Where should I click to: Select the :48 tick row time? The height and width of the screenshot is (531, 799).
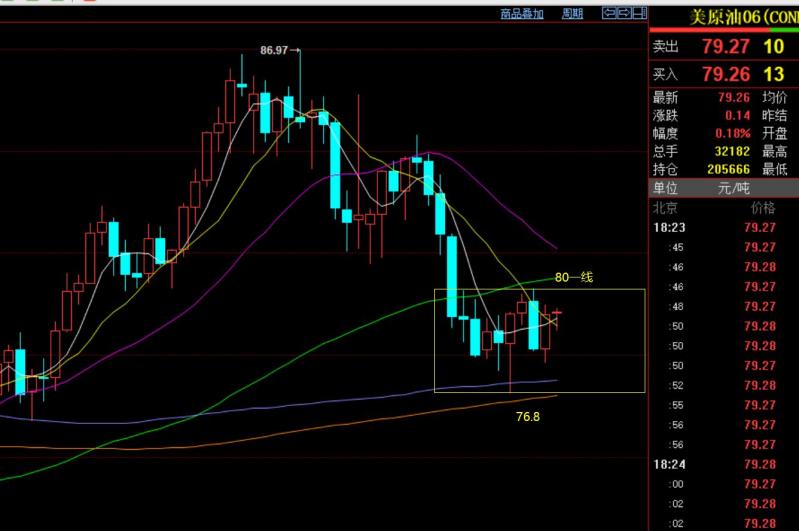point(676,307)
